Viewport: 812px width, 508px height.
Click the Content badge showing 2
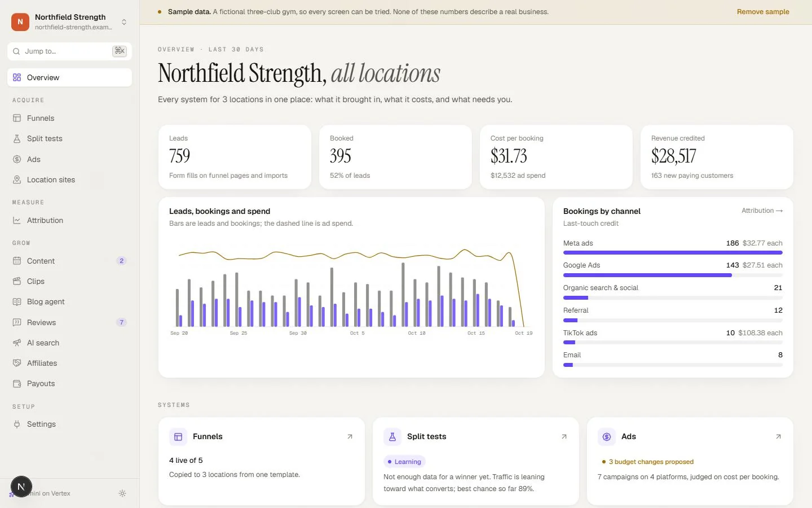(x=121, y=261)
